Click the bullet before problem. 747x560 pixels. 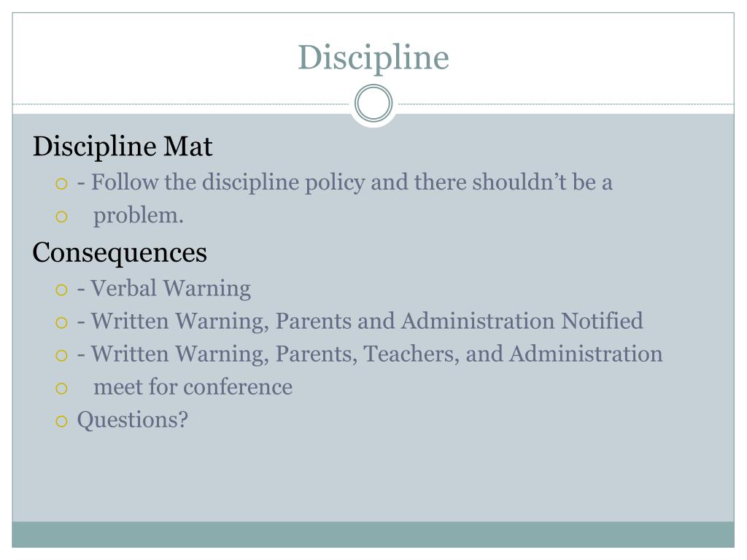coord(61,217)
